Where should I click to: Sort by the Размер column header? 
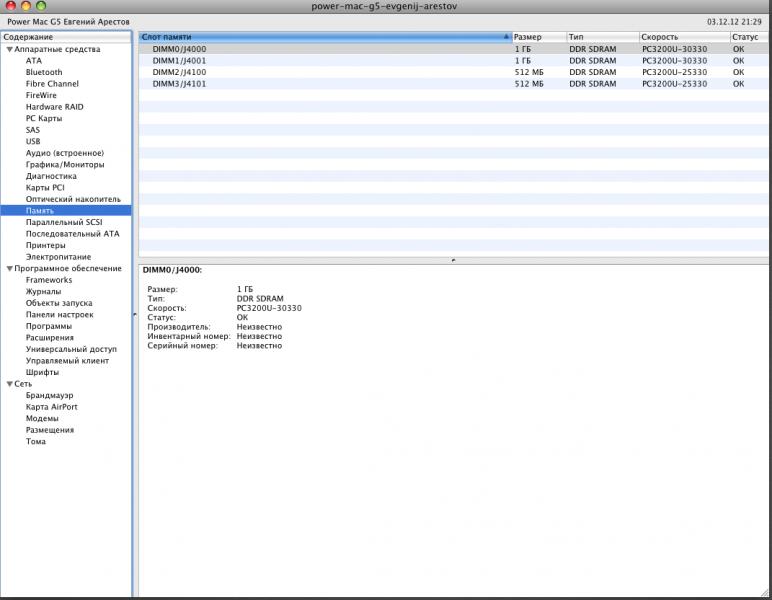point(539,37)
